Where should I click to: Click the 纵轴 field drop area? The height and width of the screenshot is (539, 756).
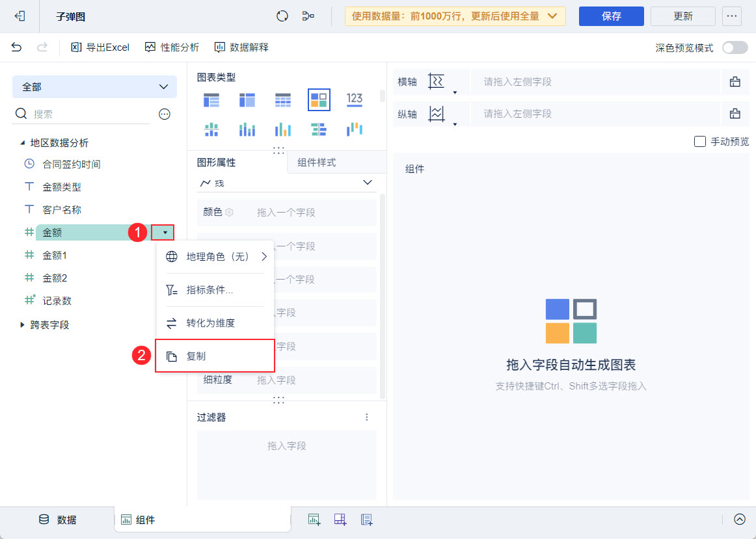pos(595,114)
